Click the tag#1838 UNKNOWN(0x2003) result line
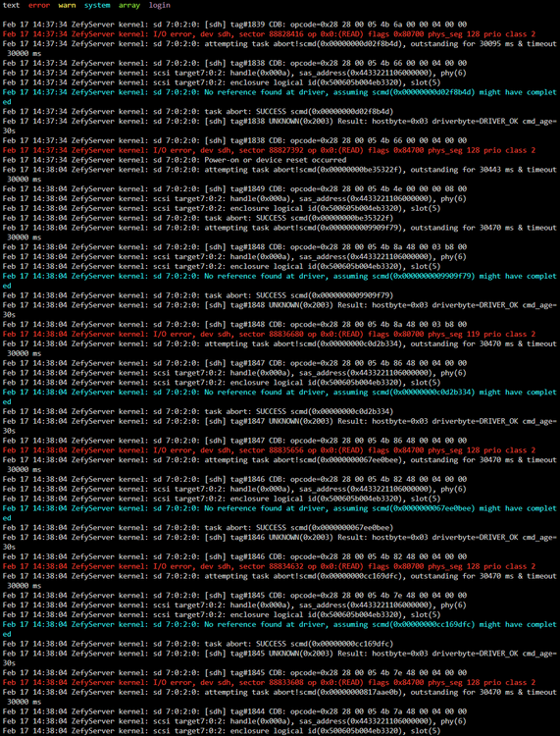This screenshot has width=560, height=736. click(280, 126)
